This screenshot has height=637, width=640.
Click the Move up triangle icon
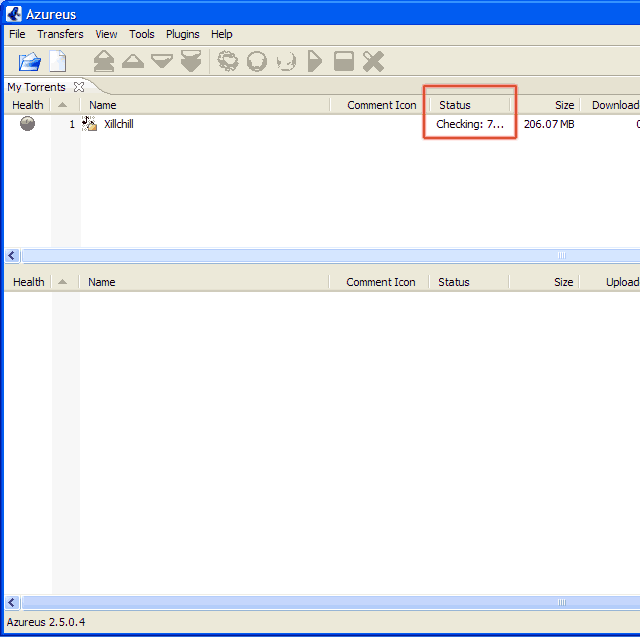(x=132, y=62)
